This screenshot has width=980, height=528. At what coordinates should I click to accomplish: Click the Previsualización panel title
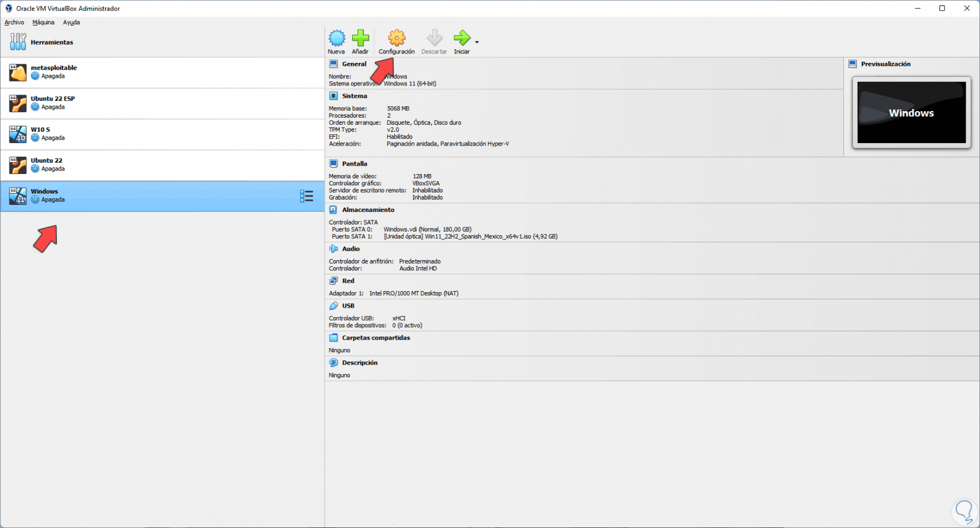(x=886, y=64)
